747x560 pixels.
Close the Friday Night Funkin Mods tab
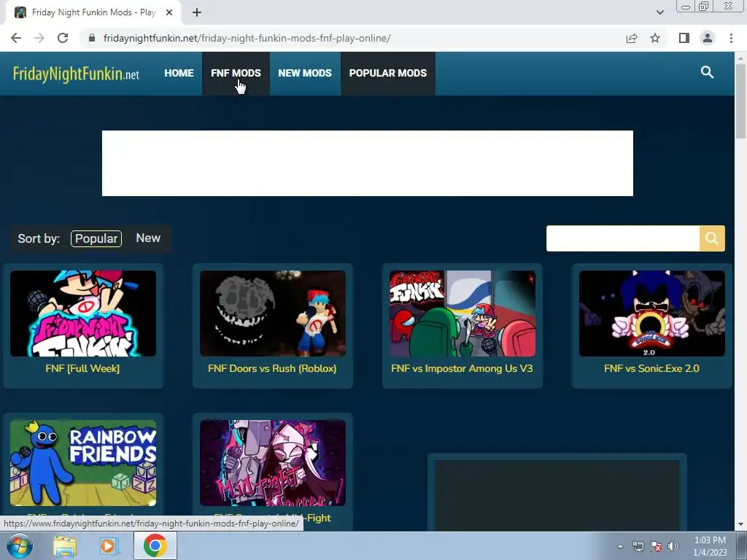169,13
